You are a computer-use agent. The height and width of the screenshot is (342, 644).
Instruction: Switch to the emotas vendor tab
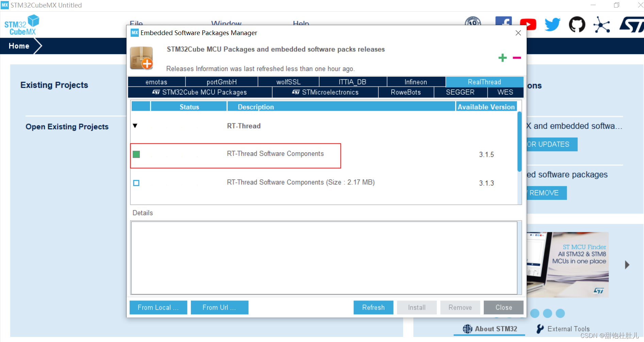point(156,82)
